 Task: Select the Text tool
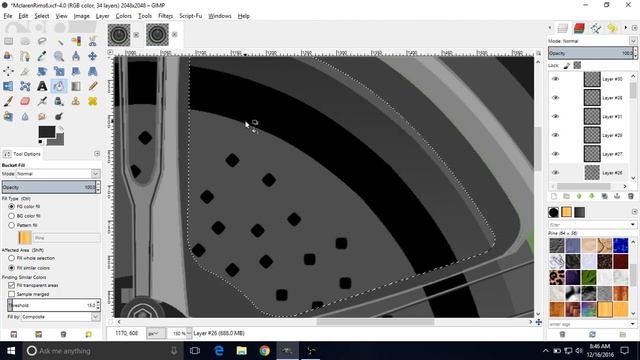pos(42,86)
